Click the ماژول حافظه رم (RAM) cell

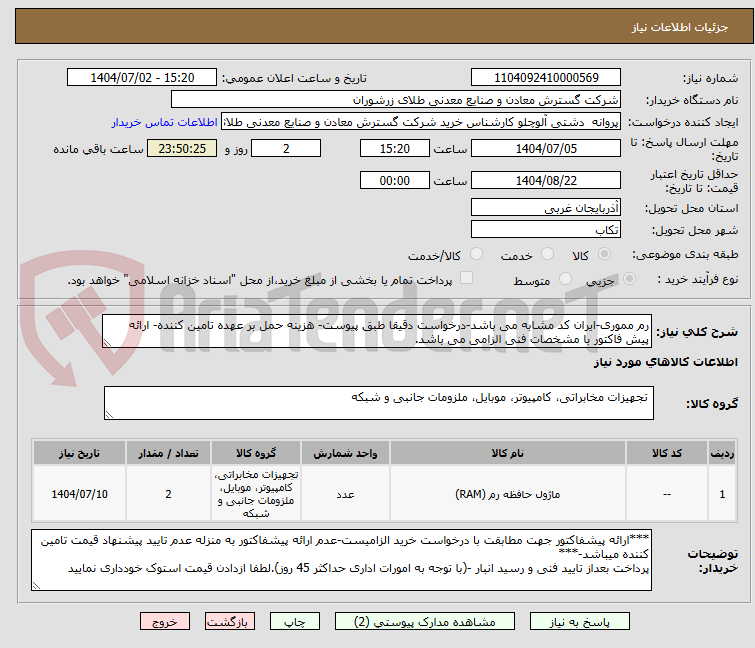(508, 494)
